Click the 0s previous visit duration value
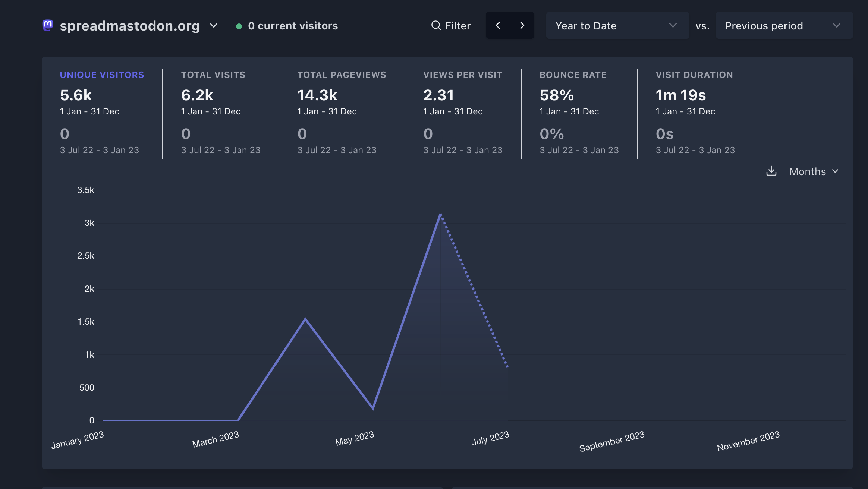868x489 pixels. pyautogui.click(x=665, y=134)
